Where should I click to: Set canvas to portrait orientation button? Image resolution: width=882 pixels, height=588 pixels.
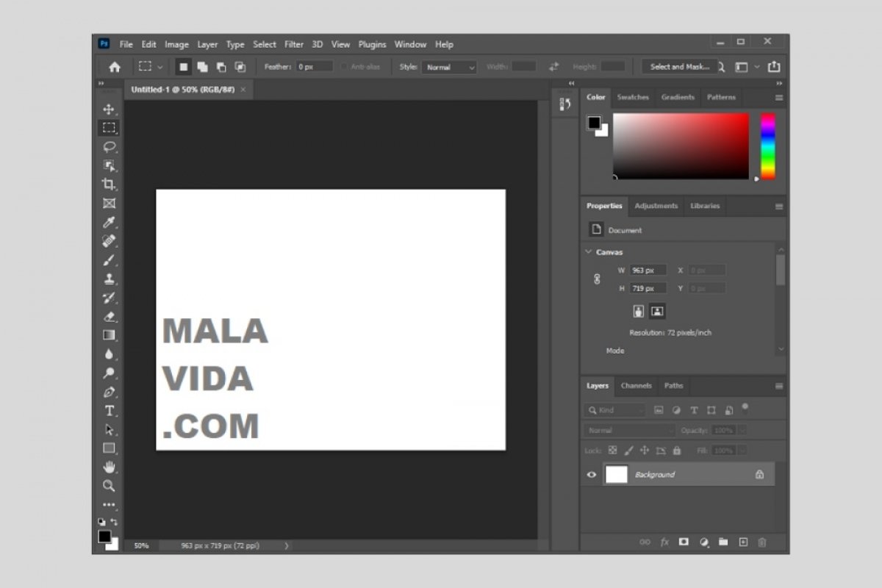tap(639, 312)
